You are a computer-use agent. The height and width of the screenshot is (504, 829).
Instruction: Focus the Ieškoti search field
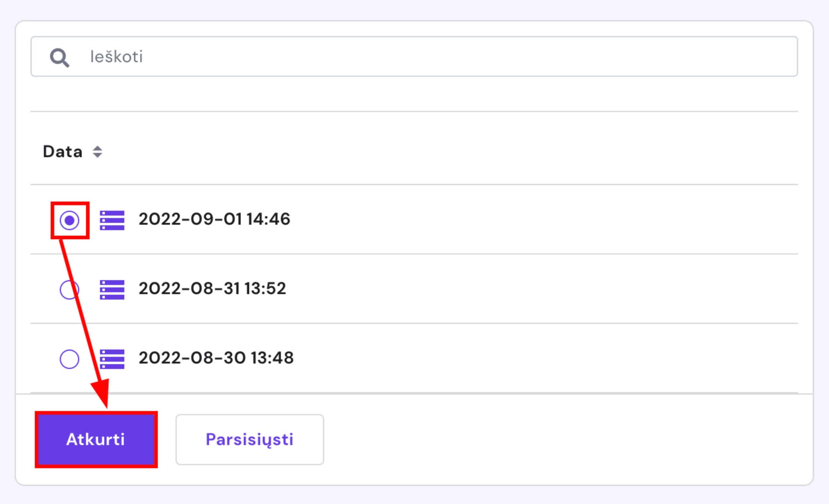(x=414, y=57)
